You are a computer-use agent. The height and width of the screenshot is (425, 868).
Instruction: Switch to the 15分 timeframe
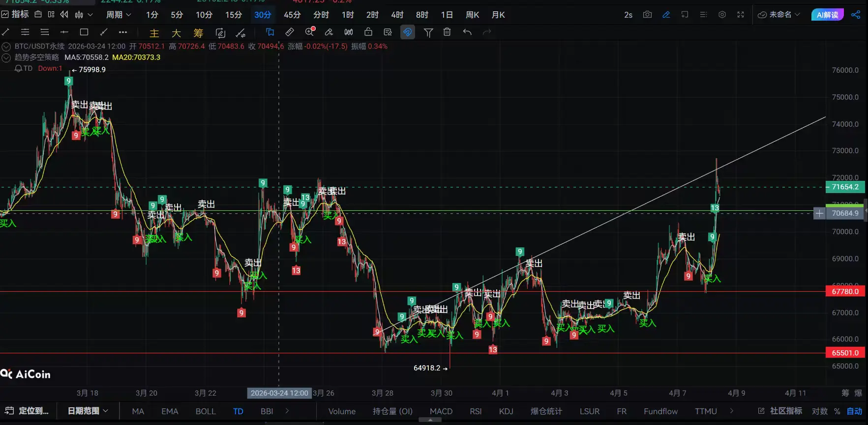click(234, 15)
